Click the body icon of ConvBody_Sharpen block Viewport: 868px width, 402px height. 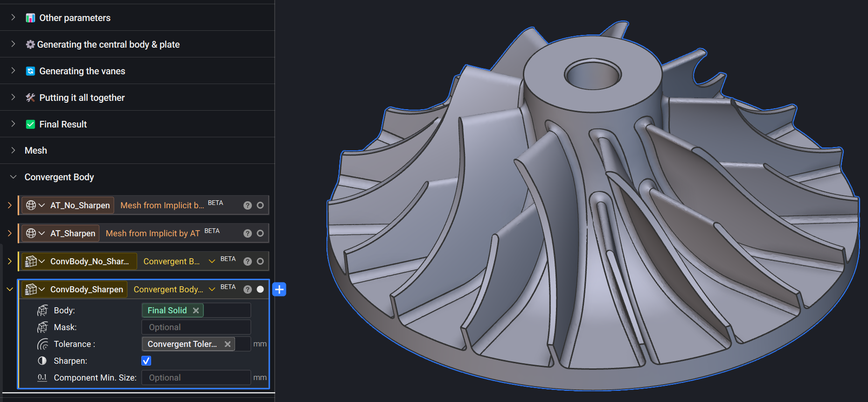coord(31,289)
